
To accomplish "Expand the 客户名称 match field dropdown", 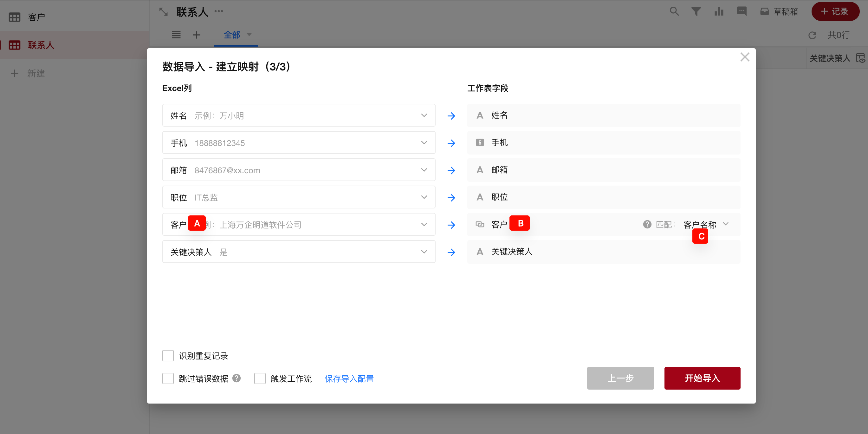I will pyautogui.click(x=726, y=224).
